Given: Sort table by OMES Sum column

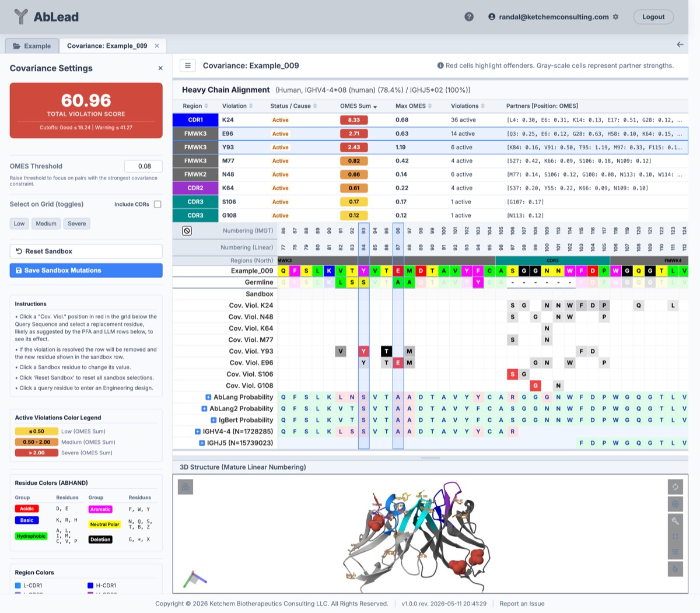Looking at the screenshot, I should [x=358, y=106].
